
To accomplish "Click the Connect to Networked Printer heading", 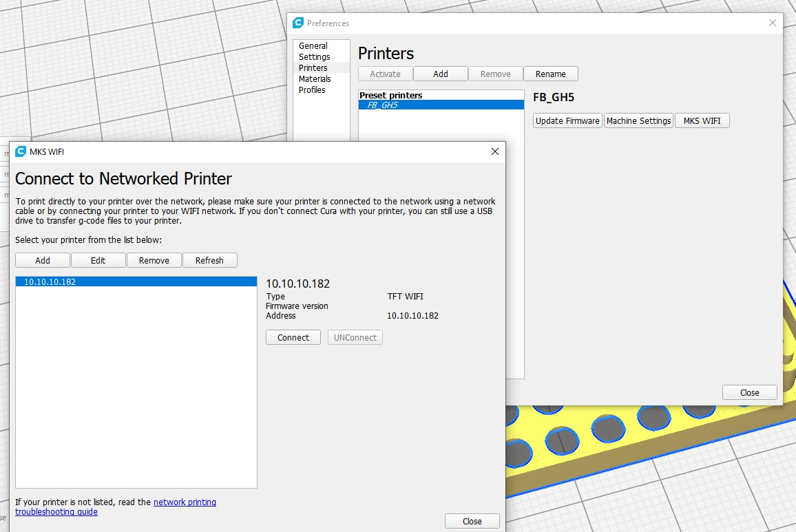I will (123, 179).
